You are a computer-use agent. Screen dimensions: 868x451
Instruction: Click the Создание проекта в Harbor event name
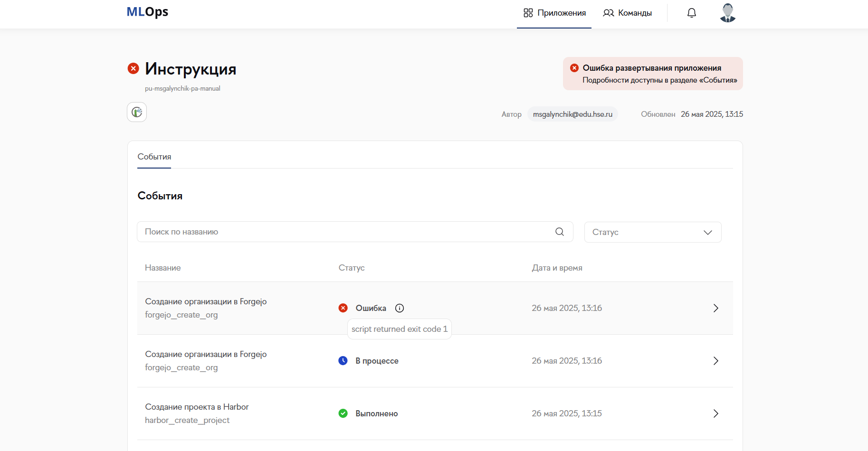[197, 407]
